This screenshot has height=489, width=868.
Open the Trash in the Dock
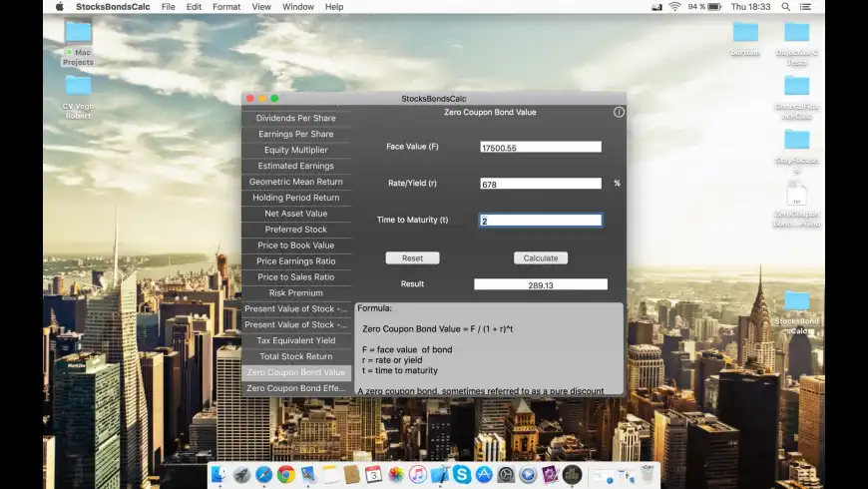coord(647,475)
